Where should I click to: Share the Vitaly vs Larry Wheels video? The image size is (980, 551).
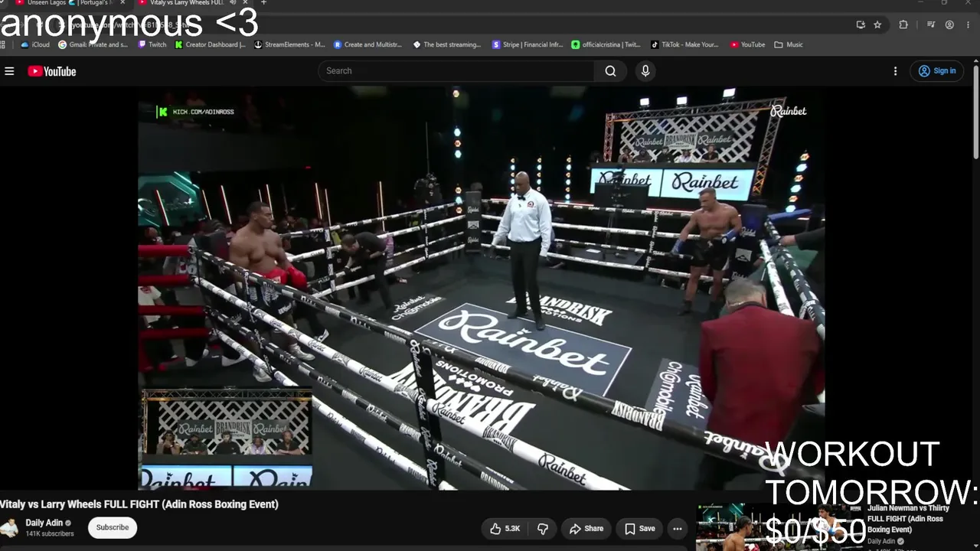586,528
